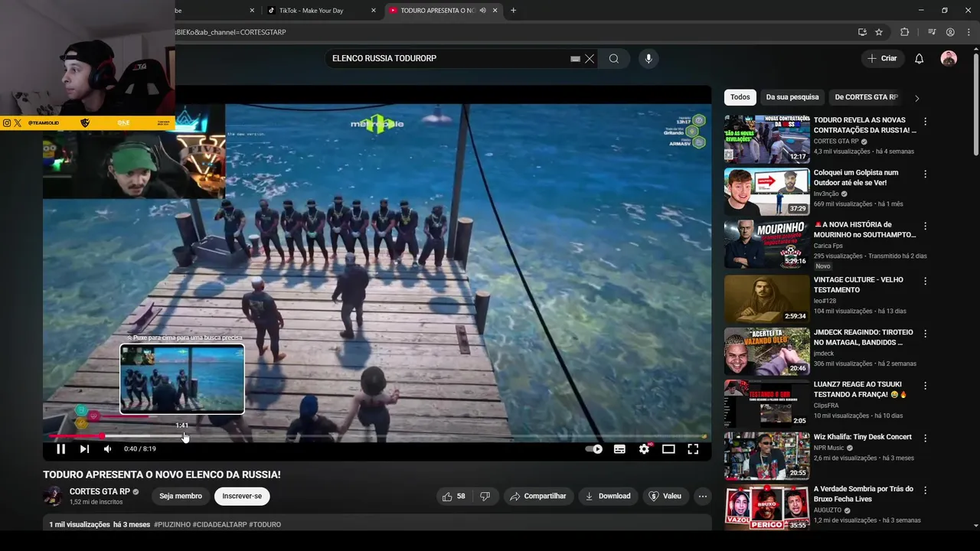Open Chrome profile icon
Screen dimensions: 980x551
click(950, 32)
